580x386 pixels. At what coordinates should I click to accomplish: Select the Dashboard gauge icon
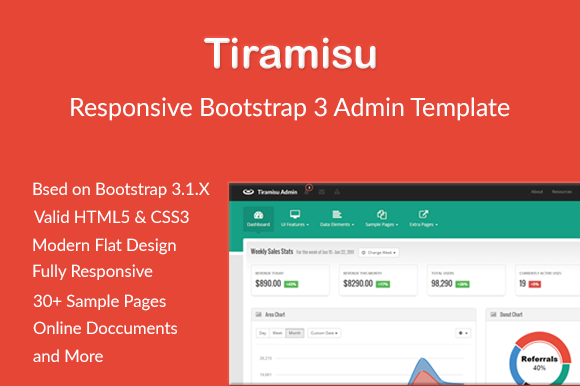[258, 215]
